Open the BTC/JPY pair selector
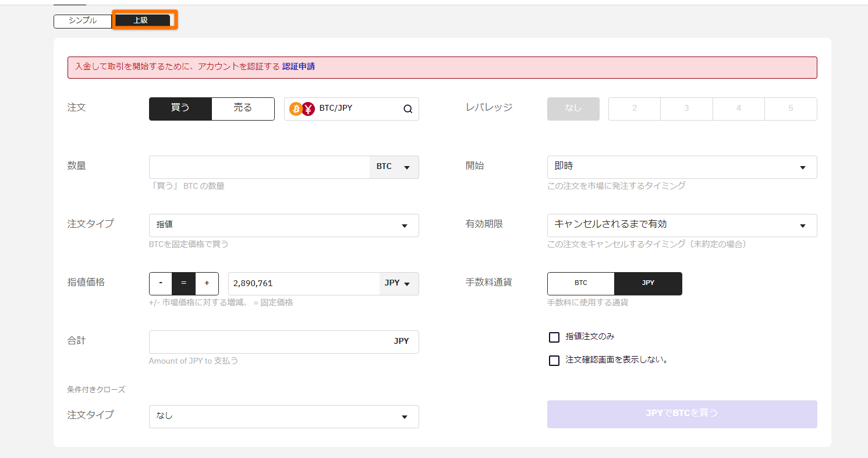This screenshot has width=868, height=458. click(x=352, y=109)
